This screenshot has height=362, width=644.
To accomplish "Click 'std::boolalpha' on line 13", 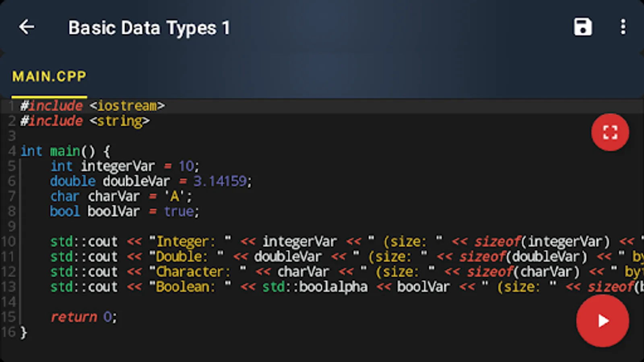I will point(315,287).
